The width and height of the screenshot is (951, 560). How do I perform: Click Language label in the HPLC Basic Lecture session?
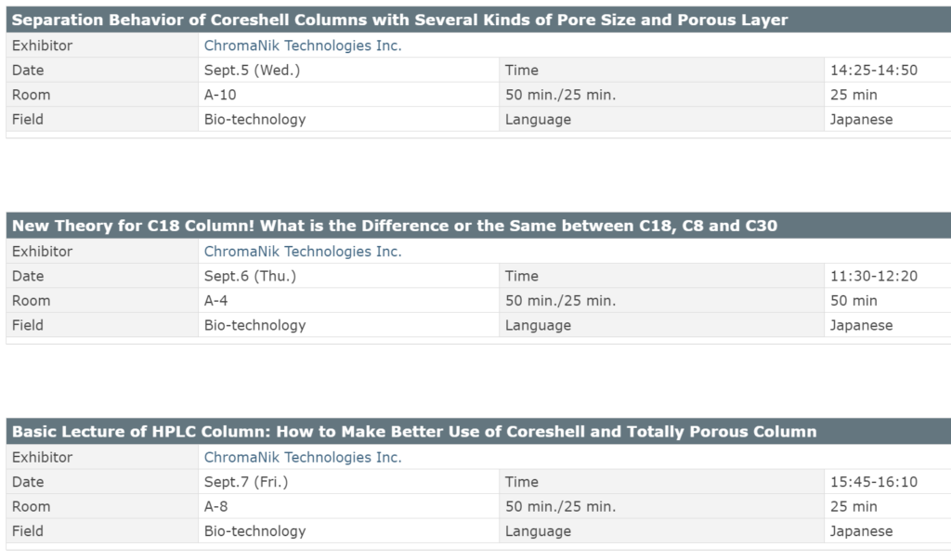coord(538,532)
